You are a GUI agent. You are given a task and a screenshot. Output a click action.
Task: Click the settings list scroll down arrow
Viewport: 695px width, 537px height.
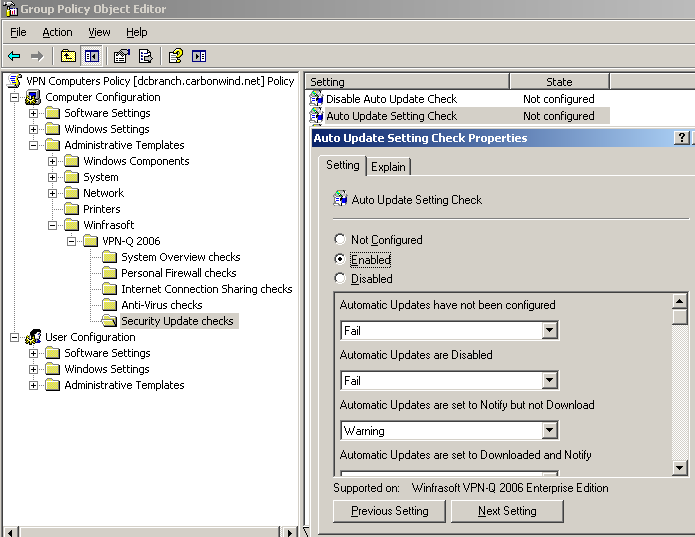(x=679, y=468)
